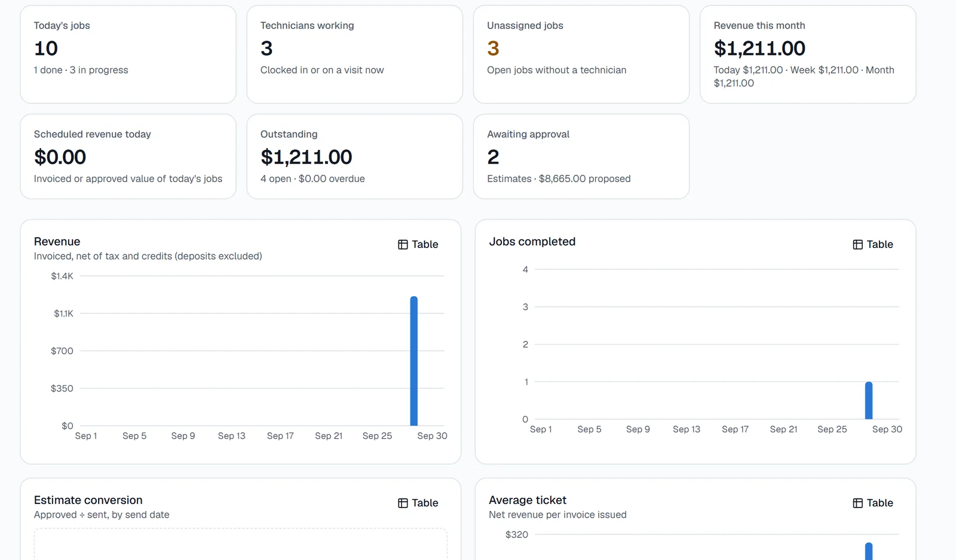Click Sep 21 label on Jobs completed chart
Image resolution: width=956 pixels, height=560 pixels.
(x=783, y=429)
